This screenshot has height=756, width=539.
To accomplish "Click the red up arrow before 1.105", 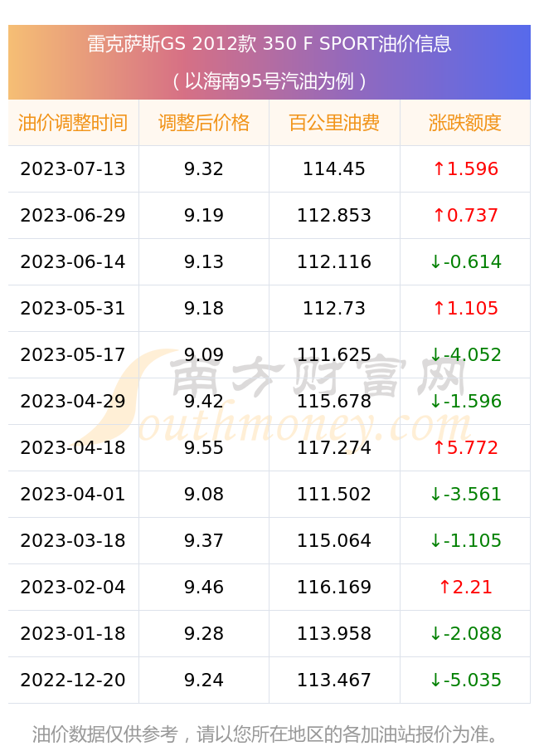I will (x=439, y=308).
